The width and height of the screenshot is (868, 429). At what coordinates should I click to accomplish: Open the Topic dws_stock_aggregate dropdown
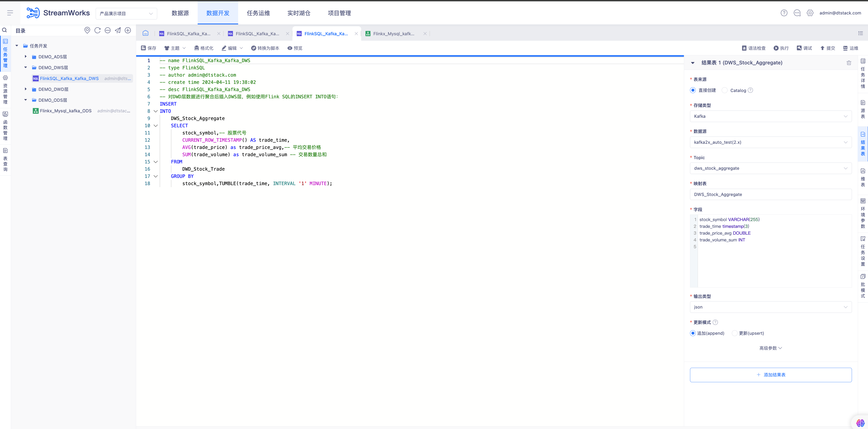[x=771, y=168]
